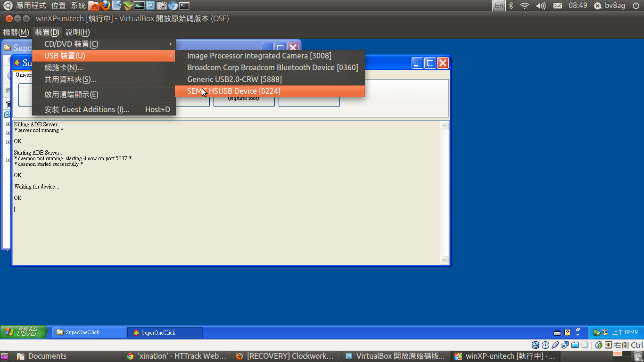Attach Image Processor Integrated Camera USB device
Image resolution: width=644 pixels, height=362 pixels.
(x=270, y=56)
